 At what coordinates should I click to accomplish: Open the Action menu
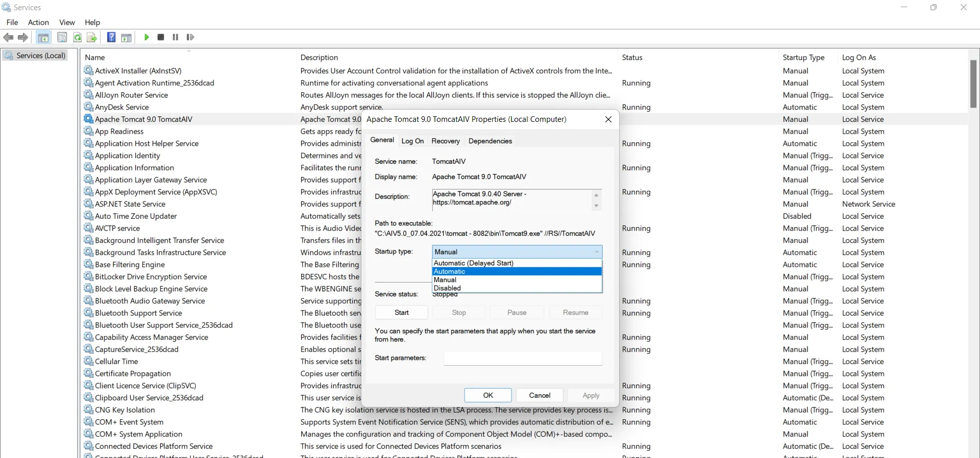(x=38, y=22)
